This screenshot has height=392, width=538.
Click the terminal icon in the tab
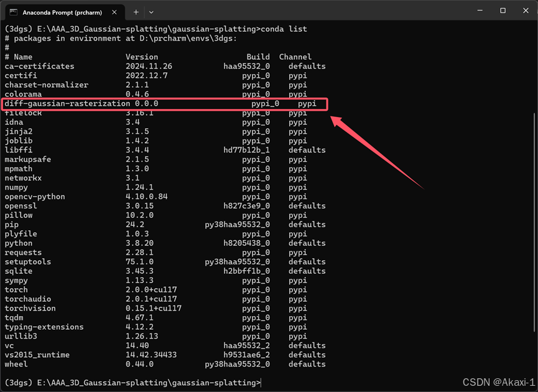[x=14, y=12]
